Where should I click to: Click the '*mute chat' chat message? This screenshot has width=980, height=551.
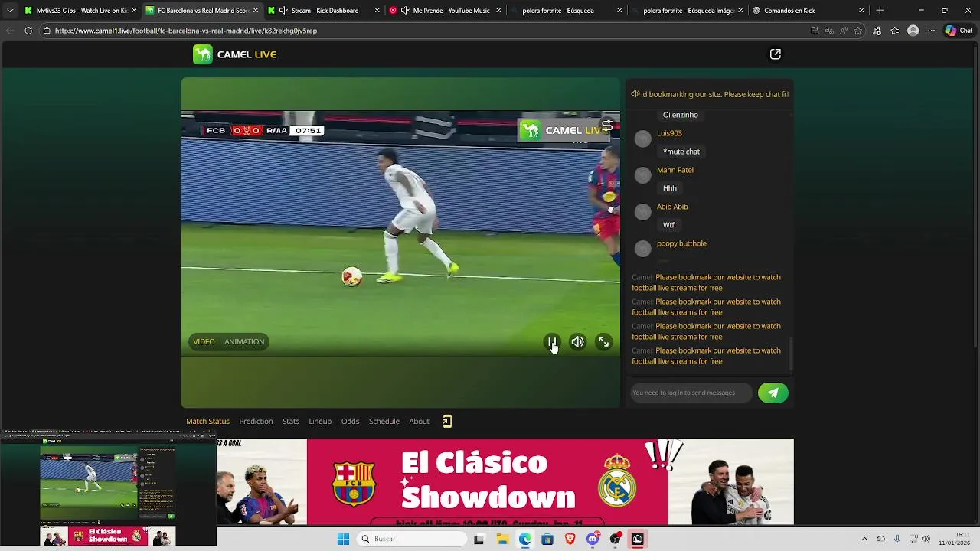pyautogui.click(x=681, y=152)
